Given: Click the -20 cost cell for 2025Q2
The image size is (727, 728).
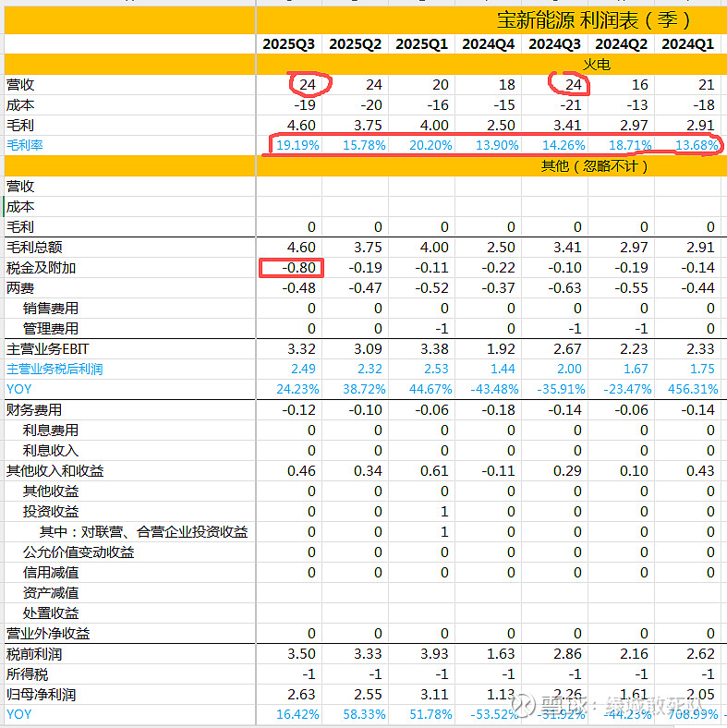Looking at the screenshot, I should pos(371,105).
